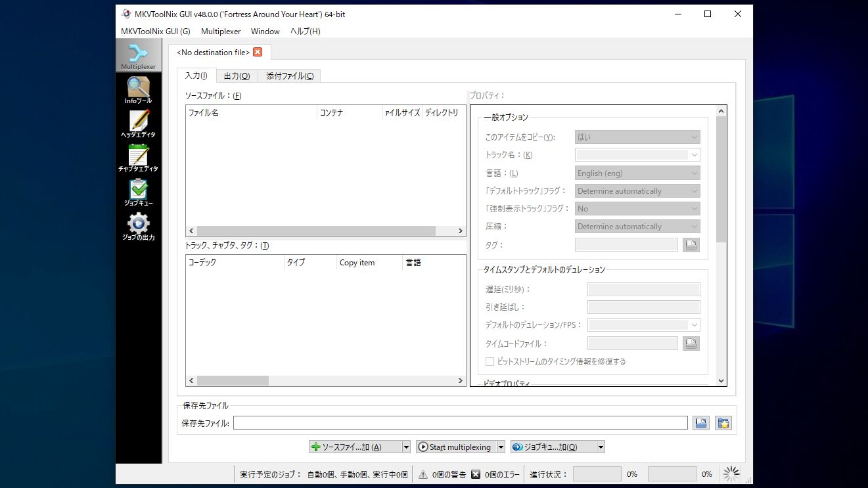The width and height of the screenshot is (868, 488).
Task: Browse for a timecode file (タイムコードファイル)
Action: click(x=691, y=344)
